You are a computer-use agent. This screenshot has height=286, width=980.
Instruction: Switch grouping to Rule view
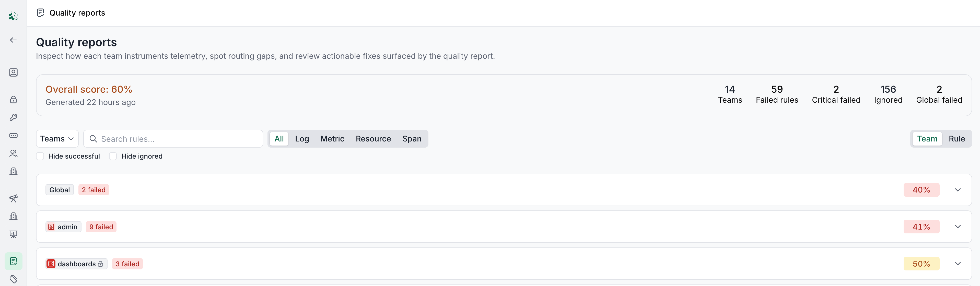click(956, 139)
